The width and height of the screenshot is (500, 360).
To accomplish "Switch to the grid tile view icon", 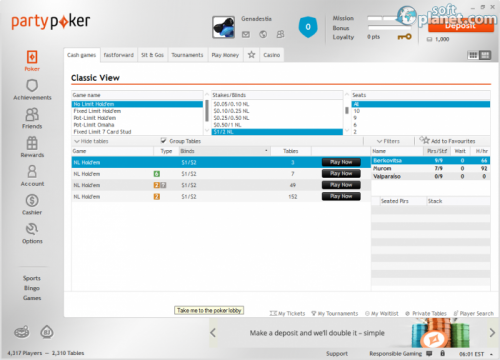I will click(473, 55).
